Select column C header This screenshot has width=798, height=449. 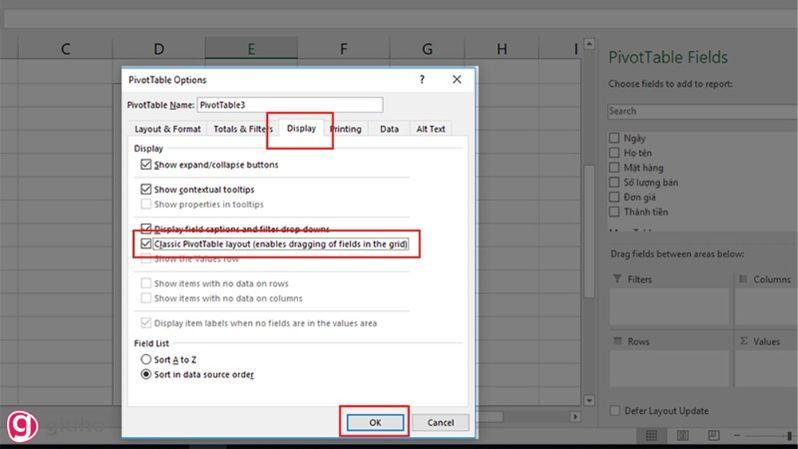tap(65, 49)
